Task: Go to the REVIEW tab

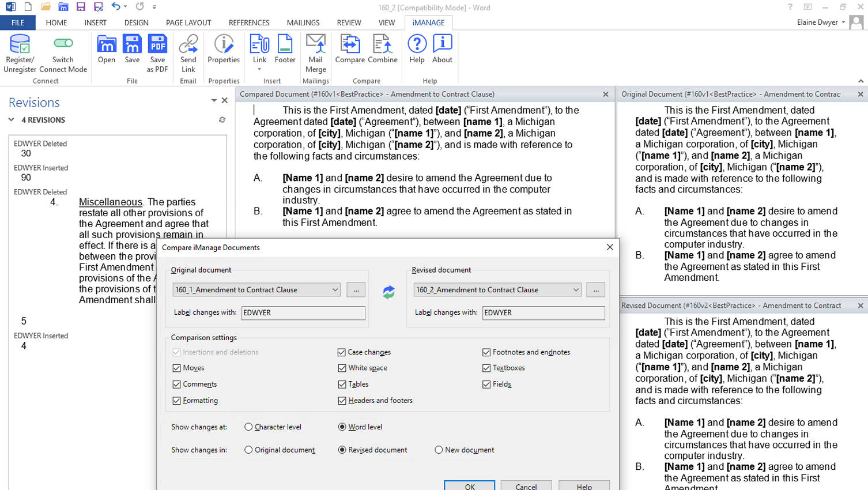Action: (348, 22)
